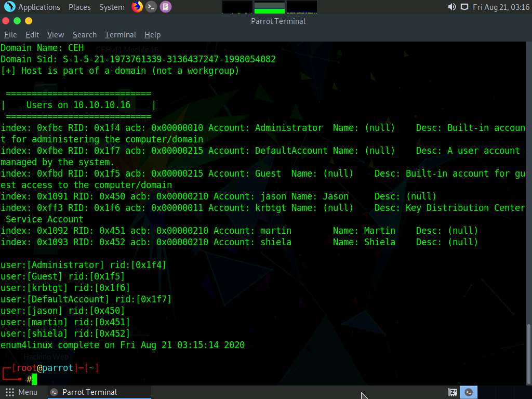Click the terminal prompt cursor
Screen dimensions: 532x399
point(34,379)
